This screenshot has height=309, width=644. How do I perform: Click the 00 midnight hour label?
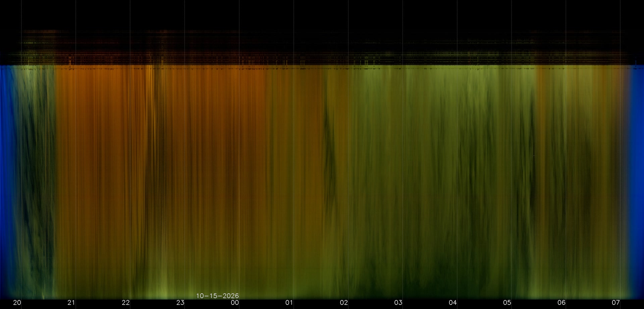tap(235, 303)
